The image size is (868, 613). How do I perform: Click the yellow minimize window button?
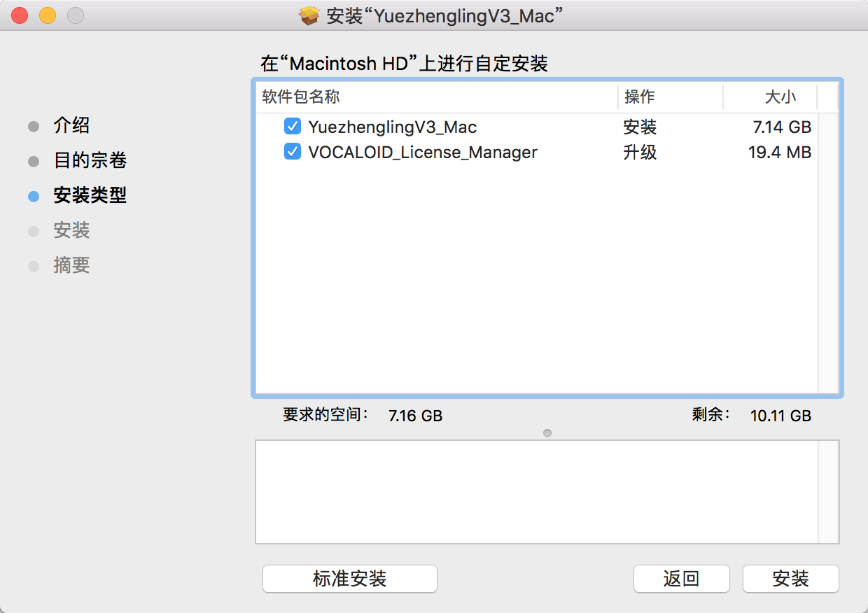[x=47, y=15]
